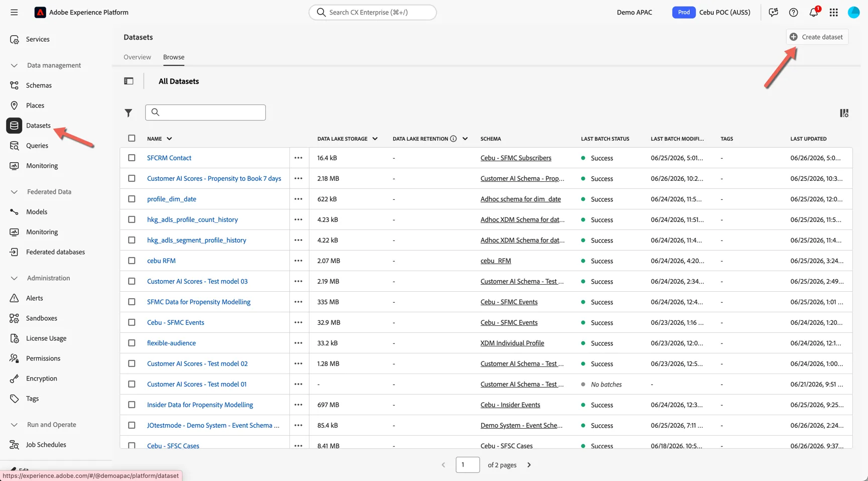The height and width of the screenshot is (481, 868).
Task: Open the help question mark icon
Action: click(x=794, y=12)
